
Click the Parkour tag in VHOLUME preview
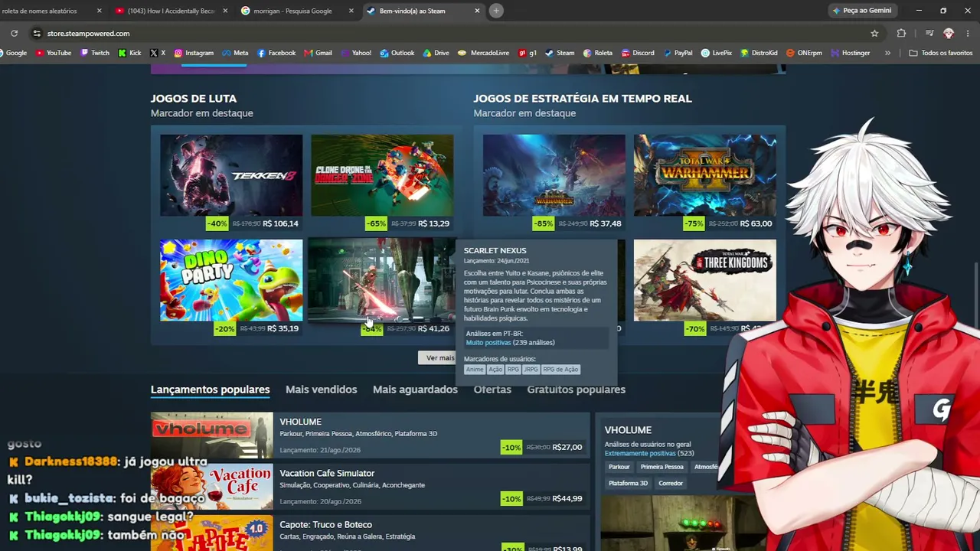point(619,467)
